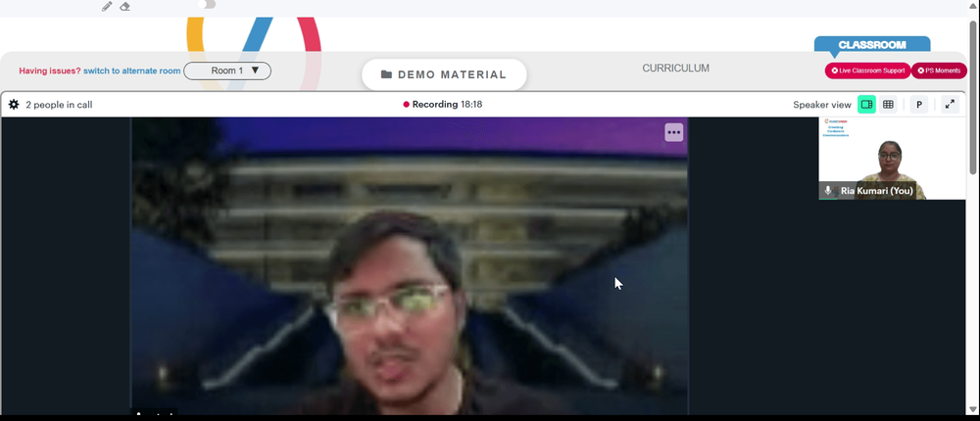
Task: Click the Having issues? text
Action: (50, 70)
